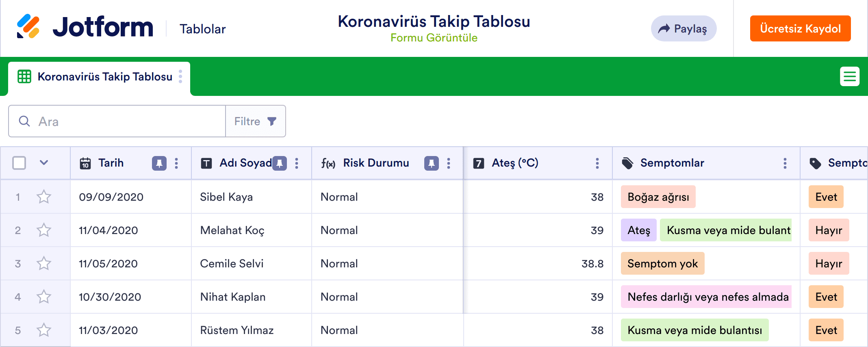Viewport: 868px width, 347px height.
Task: Click the pin icon on Tarih column
Action: [x=159, y=163]
